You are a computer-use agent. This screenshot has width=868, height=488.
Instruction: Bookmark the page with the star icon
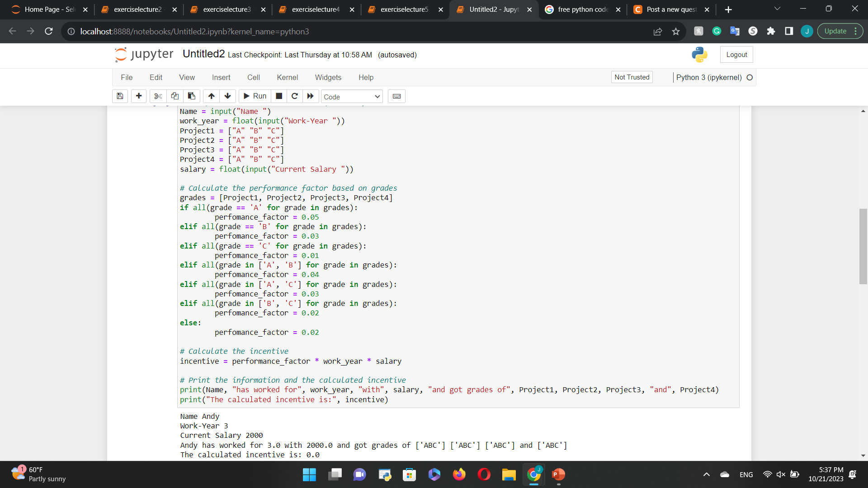675,31
